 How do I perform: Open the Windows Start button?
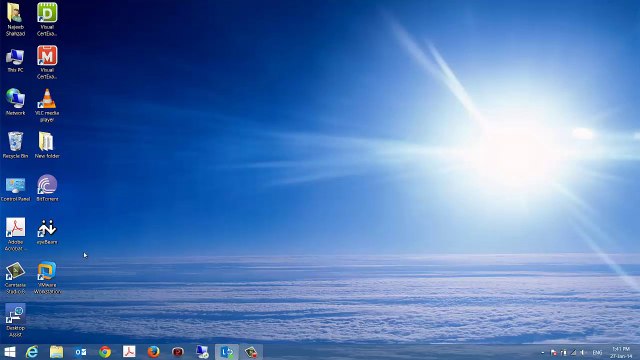pos(9,352)
